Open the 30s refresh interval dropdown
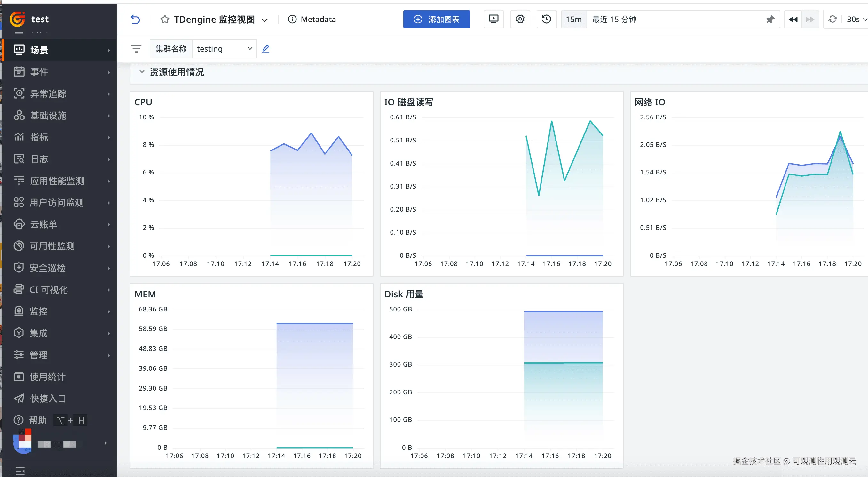Viewport: 868px width, 477px height. (856, 19)
